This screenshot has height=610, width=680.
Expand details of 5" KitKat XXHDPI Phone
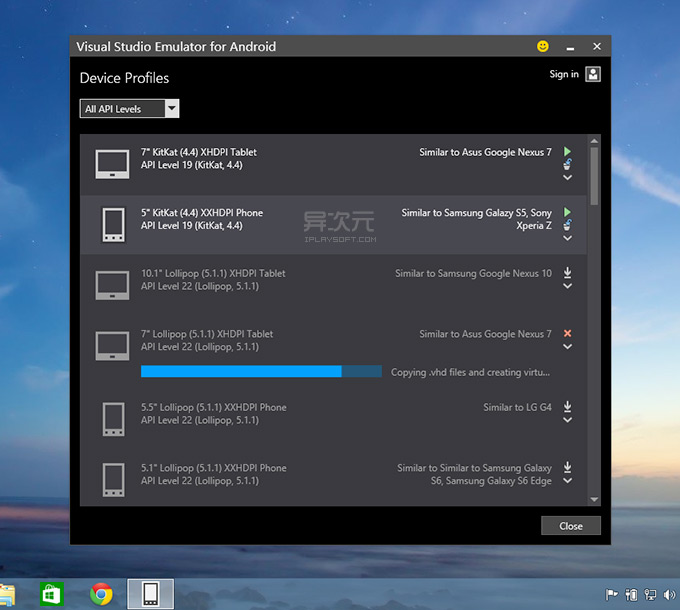(567, 238)
